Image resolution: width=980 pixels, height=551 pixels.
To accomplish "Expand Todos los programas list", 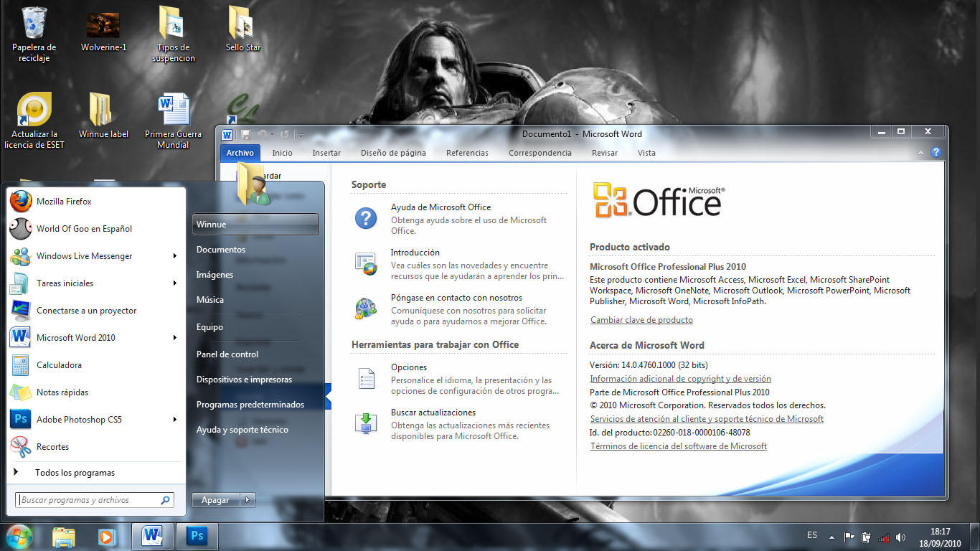I will 95,473.
